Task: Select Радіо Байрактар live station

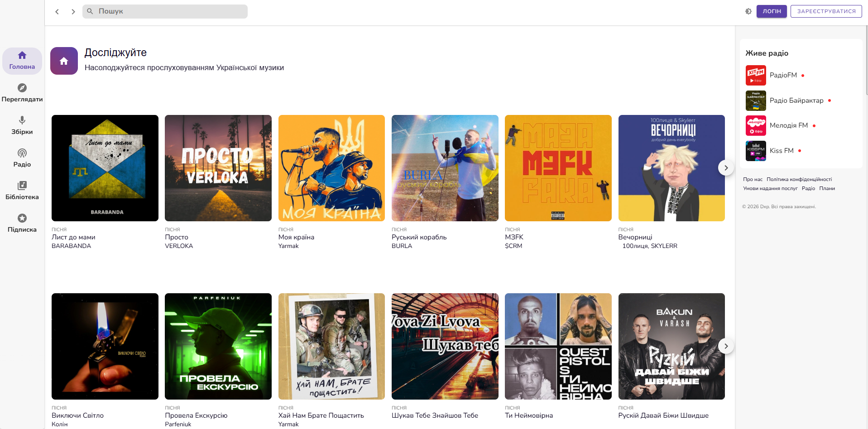Action: click(x=796, y=100)
